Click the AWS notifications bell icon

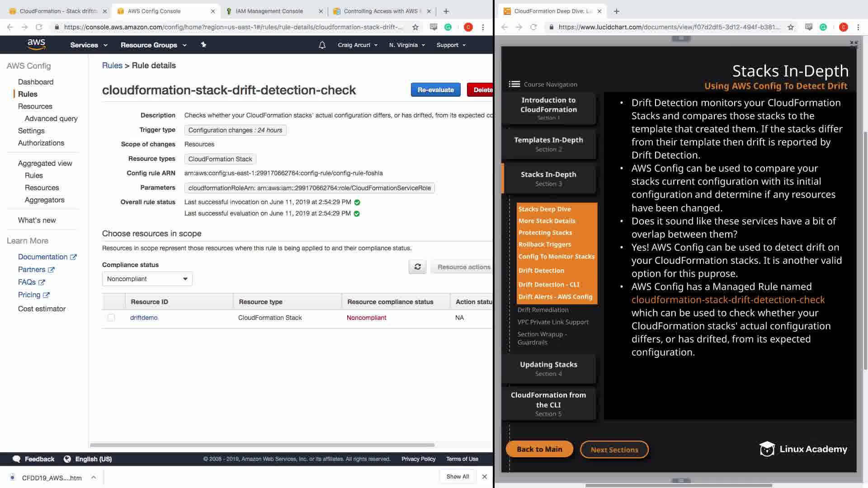322,45
